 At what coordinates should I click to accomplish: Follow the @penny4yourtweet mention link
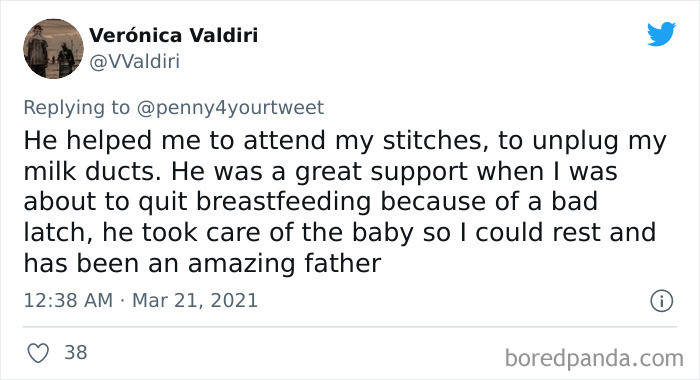[x=230, y=108]
